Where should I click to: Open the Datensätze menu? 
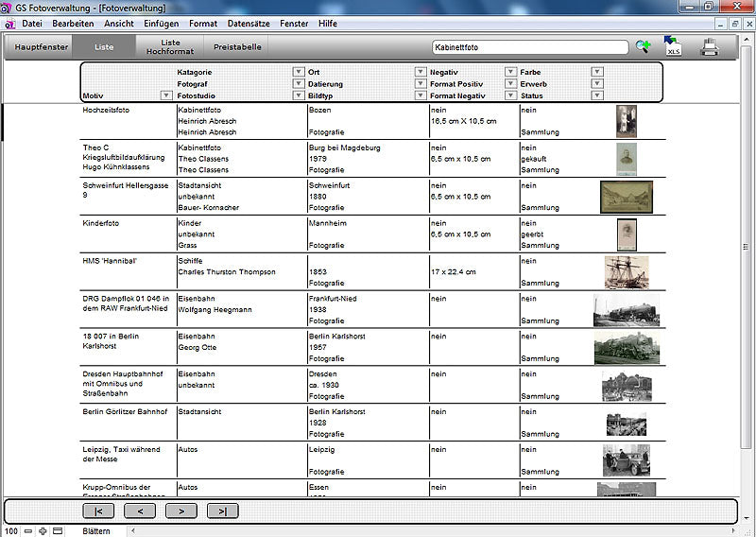point(249,23)
